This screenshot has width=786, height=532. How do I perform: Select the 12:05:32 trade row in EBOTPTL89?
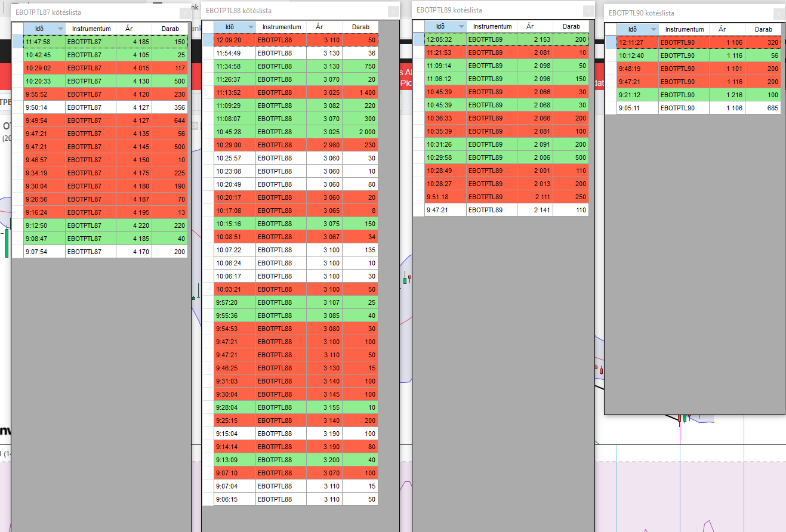(506, 39)
